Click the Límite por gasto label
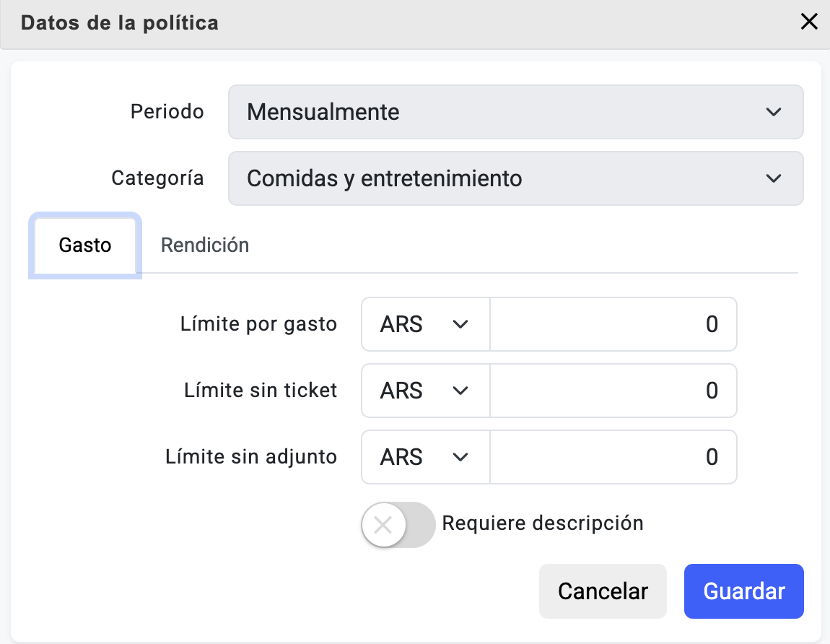Screen dimensions: 830x644 (x=258, y=324)
